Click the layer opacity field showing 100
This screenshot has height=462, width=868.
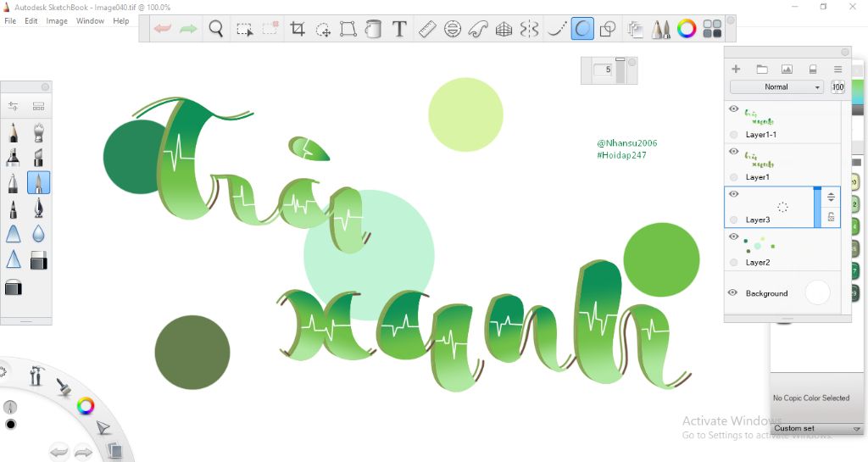pos(837,86)
